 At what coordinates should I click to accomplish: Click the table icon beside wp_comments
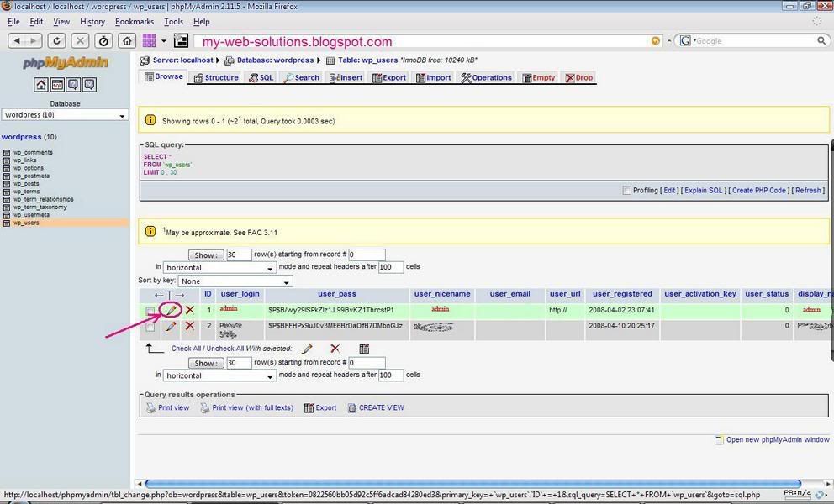point(7,153)
